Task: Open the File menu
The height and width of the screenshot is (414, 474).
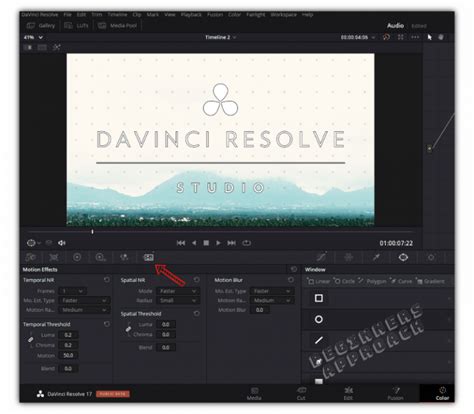Action: pos(68,15)
